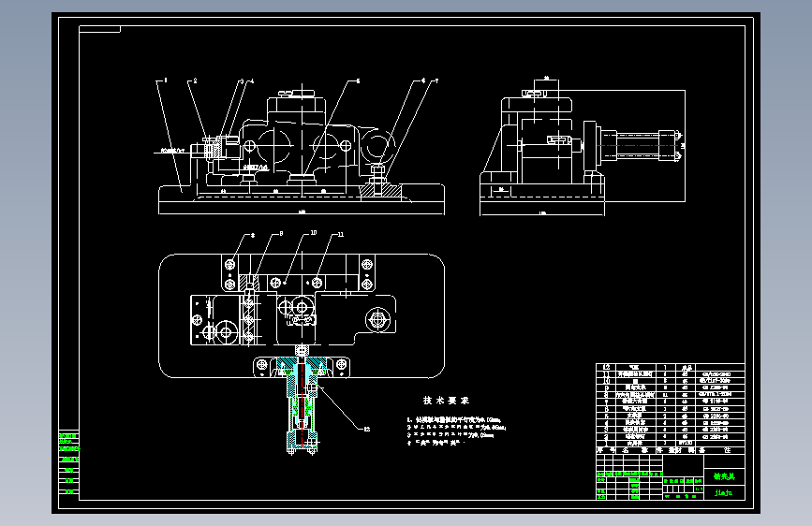The height and width of the screenshot is (526, 812).
Task: Click part balloon number 5 in front view
Action: (358, 80)
